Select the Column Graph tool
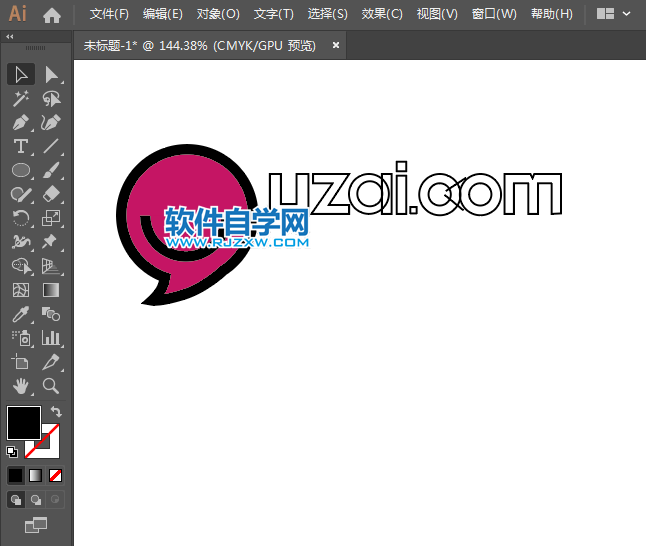Image resolution: width=646 pixels, height=546 pixels. (51, 338)
